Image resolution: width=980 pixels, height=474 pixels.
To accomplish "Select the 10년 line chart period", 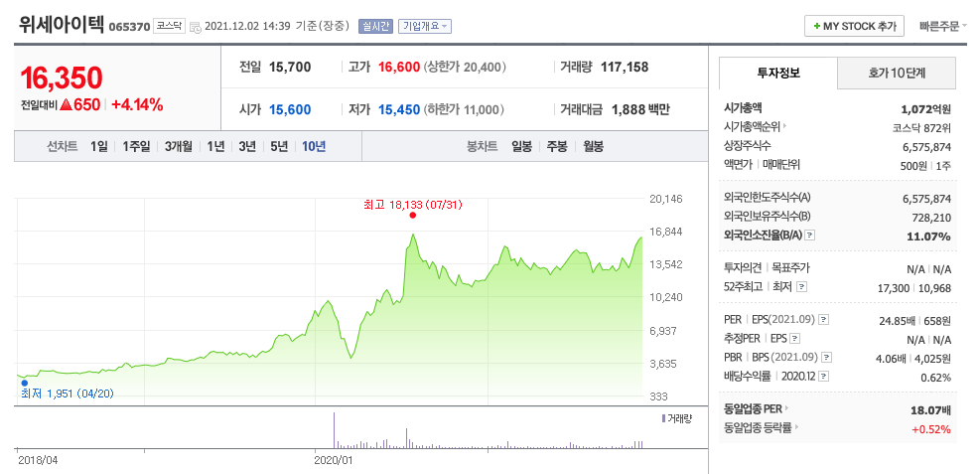I will coord(313,147).
